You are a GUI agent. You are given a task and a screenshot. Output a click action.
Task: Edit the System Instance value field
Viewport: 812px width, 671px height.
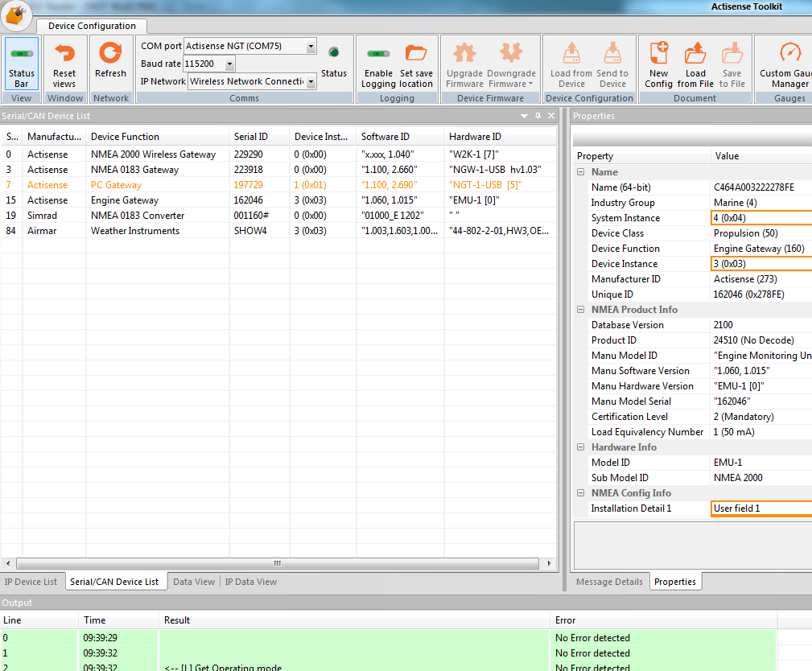coord(762,218)
